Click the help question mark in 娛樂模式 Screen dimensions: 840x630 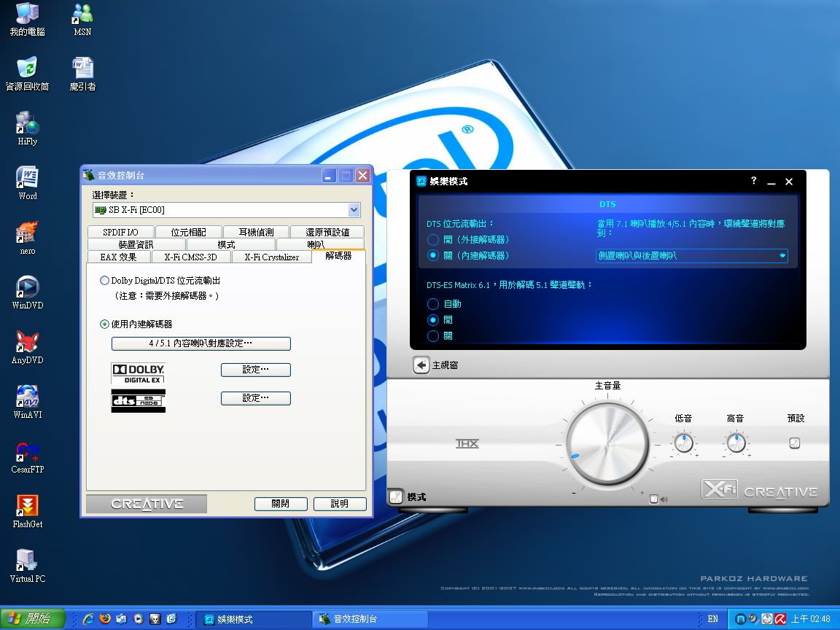click(x=753, y=181)
